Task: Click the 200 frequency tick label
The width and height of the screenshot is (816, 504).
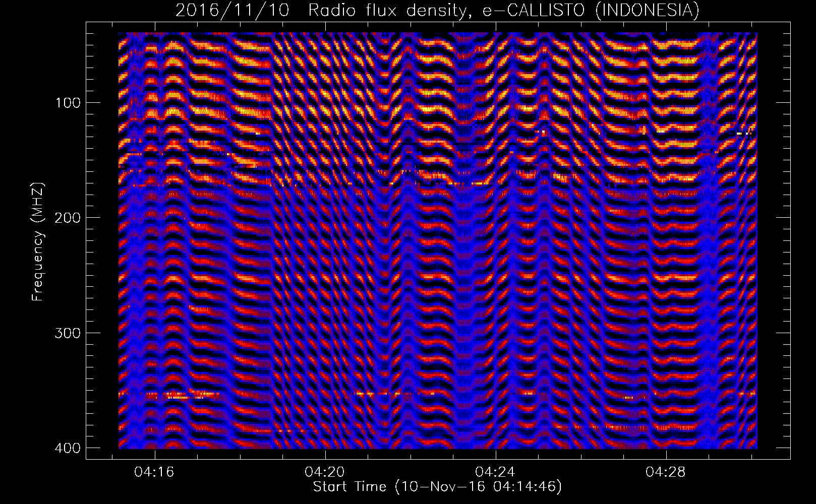Action: click(x=68, y=218)
